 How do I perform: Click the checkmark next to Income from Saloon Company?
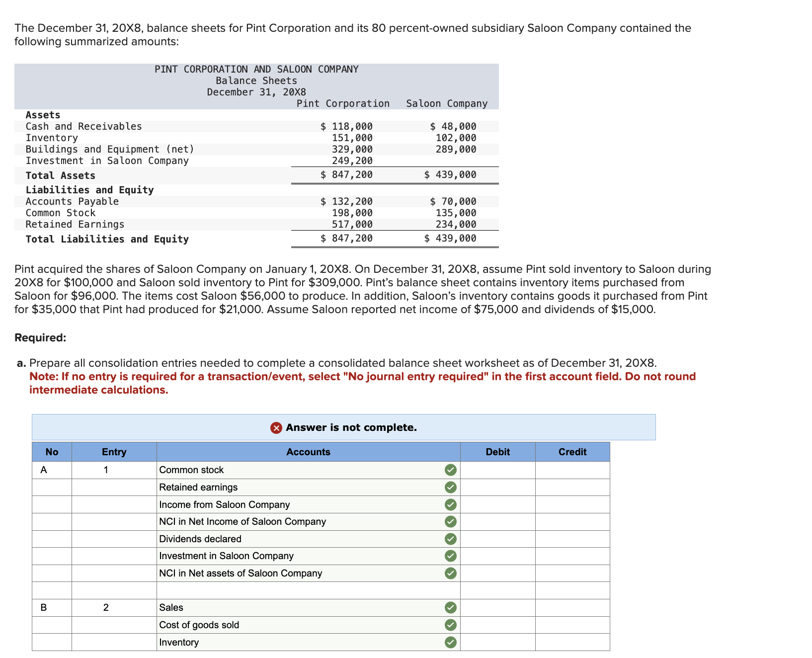pos(450,504)
